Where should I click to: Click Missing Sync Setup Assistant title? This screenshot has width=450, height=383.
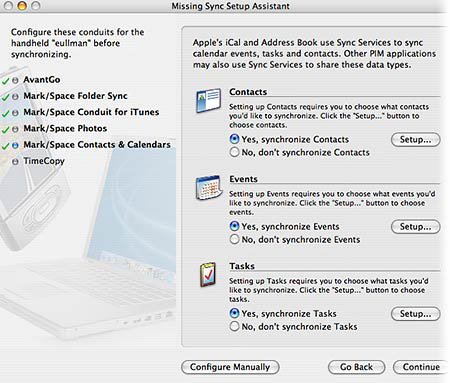(x=230, y=6)
